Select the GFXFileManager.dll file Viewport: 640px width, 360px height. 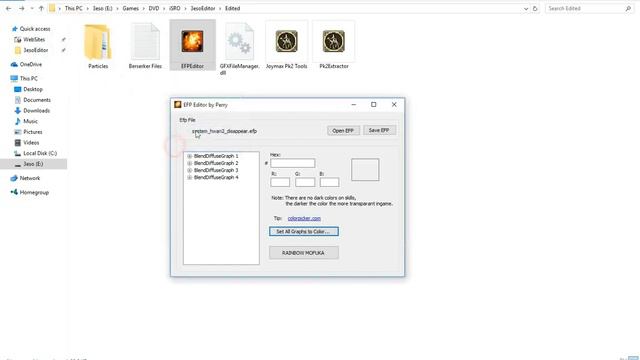[240, 48]
